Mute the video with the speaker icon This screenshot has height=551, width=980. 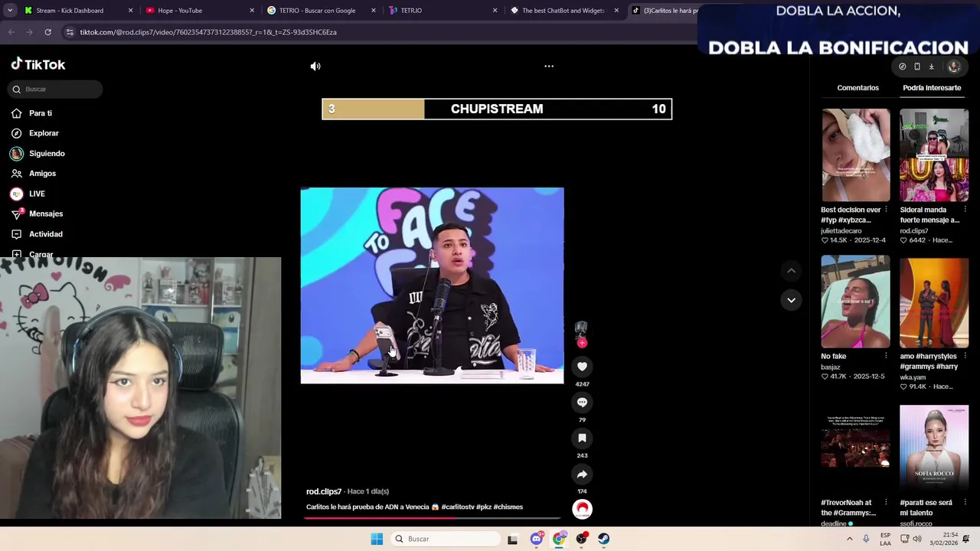click(315, 67)
